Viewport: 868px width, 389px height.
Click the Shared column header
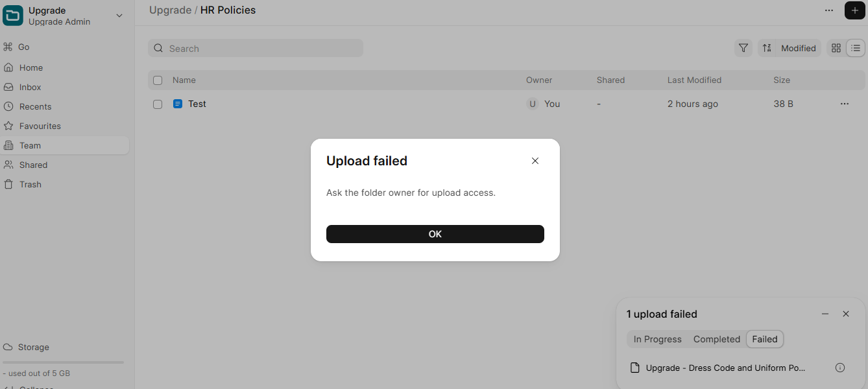[x=610, y=80]
